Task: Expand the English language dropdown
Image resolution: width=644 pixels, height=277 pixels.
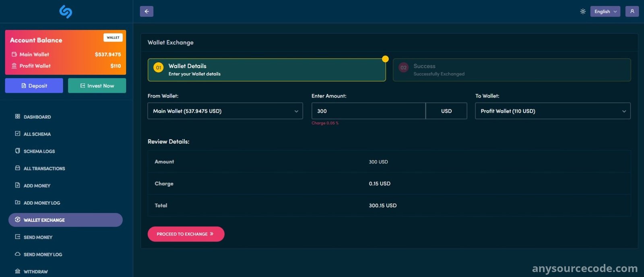Action: (605, 11)
